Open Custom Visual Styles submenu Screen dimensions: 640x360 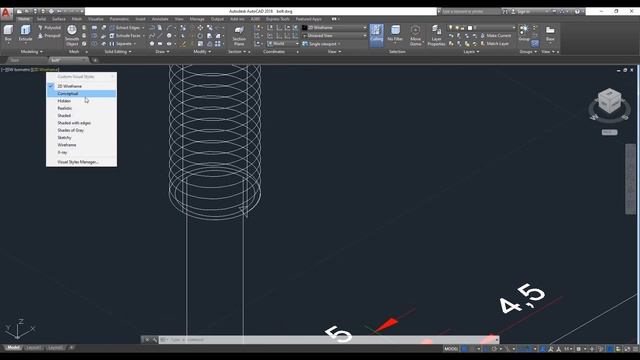click(81, 77)
